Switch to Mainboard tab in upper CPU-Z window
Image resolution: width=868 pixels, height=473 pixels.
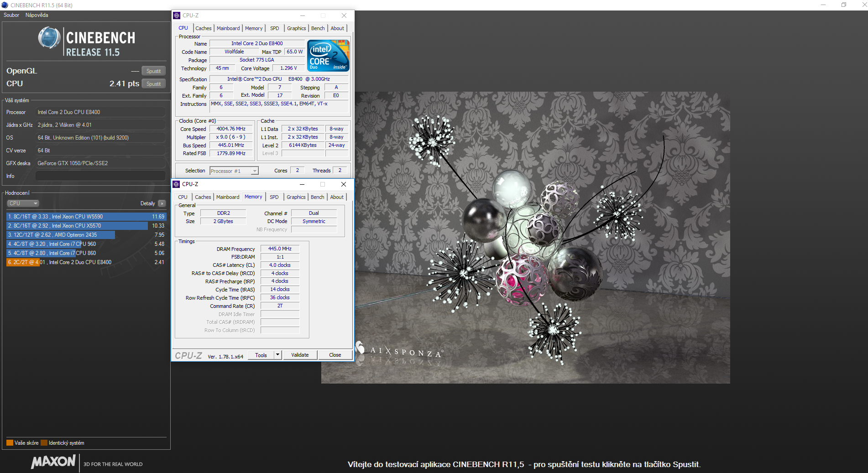point(228,28)
